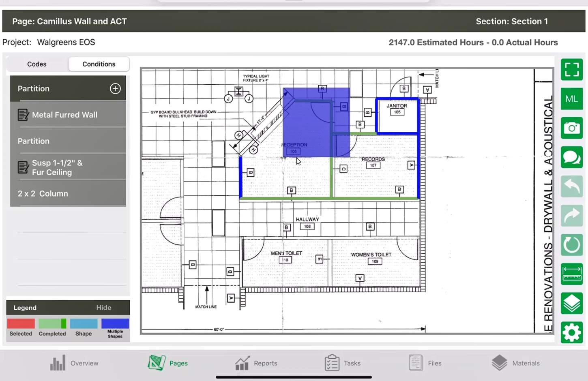
Task: Select the 2 x 2 Column condition
Action: pyautogui.click(x=43, y=194)
